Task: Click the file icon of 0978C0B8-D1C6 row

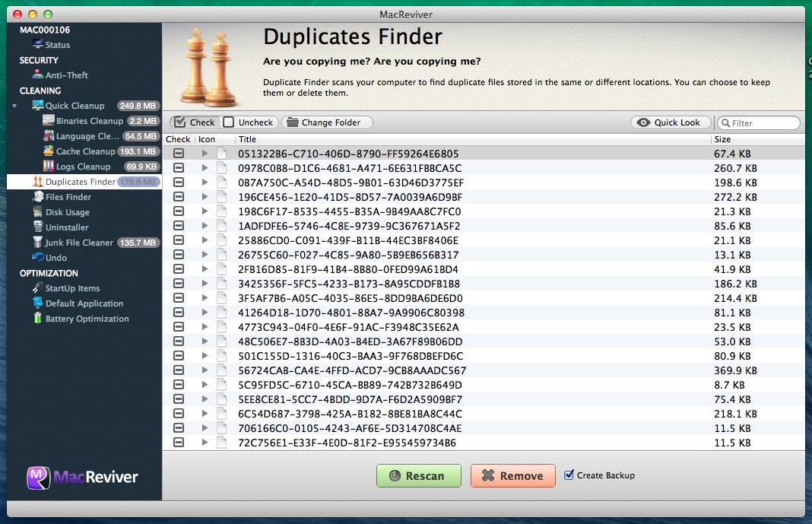Action: point(222,168)
